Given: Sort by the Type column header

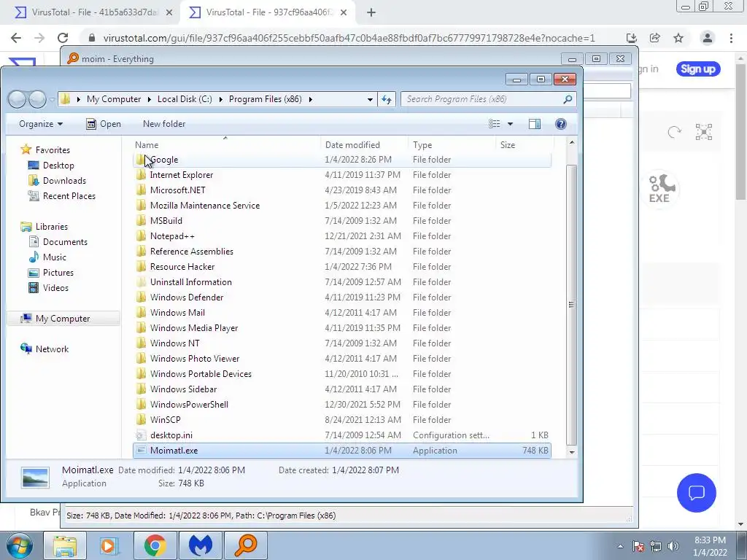Looking at the screenshot, I should tap(452, 145).
